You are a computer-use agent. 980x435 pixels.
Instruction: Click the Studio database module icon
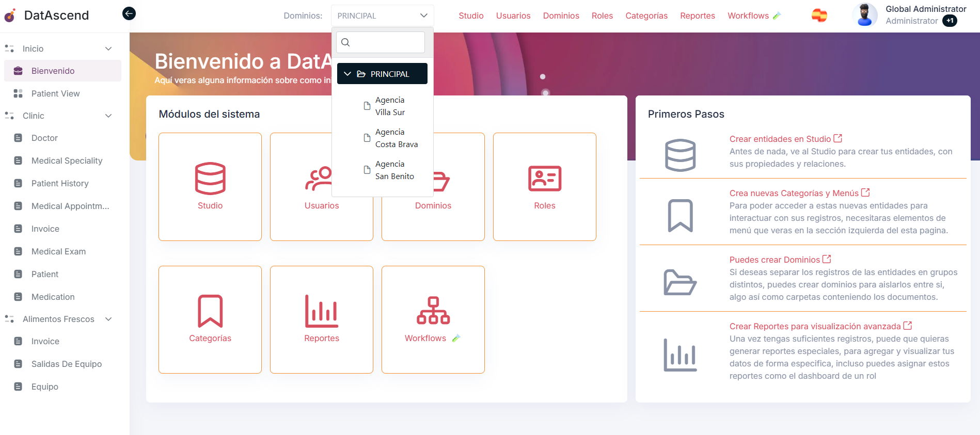coord(210,179)
